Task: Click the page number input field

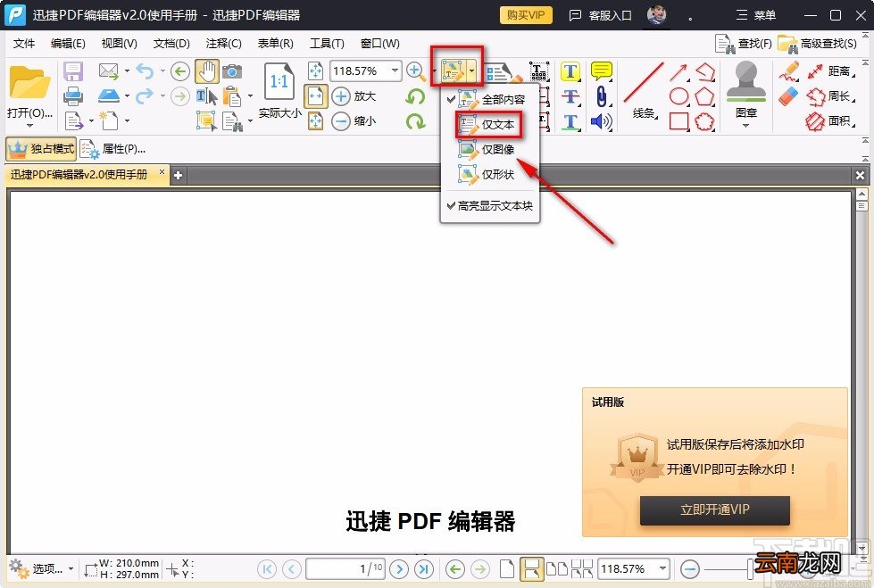Action: [345, 569]
